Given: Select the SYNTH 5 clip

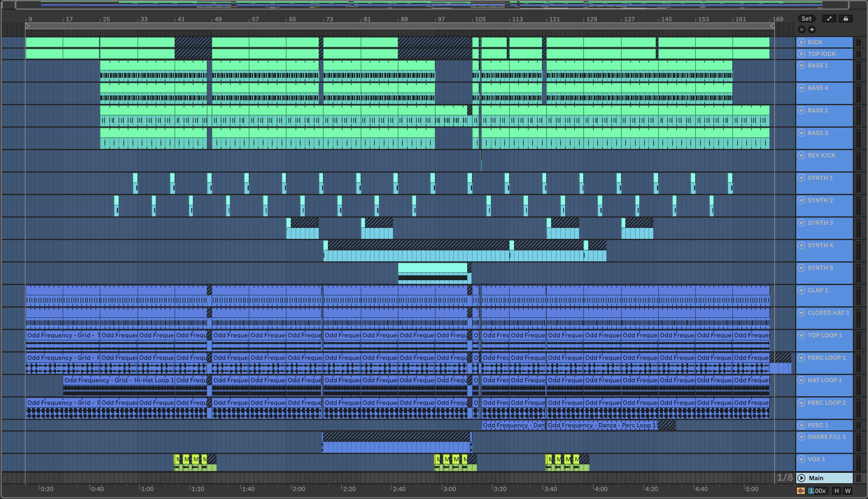Looking at the screenshot, I should point(435,273).
